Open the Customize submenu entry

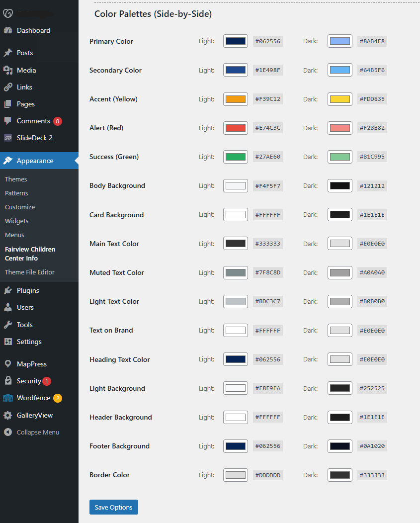[19, 207]
